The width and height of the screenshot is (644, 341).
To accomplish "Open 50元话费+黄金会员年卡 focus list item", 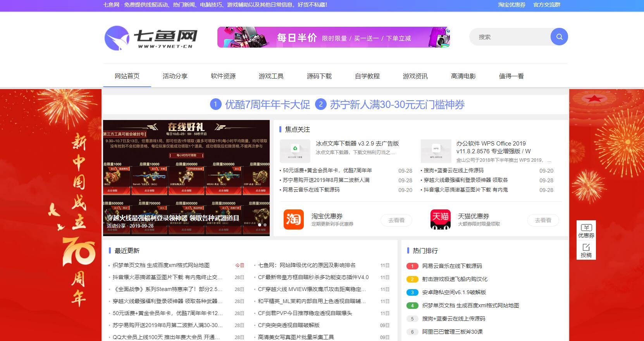I will tap(327, 170).
